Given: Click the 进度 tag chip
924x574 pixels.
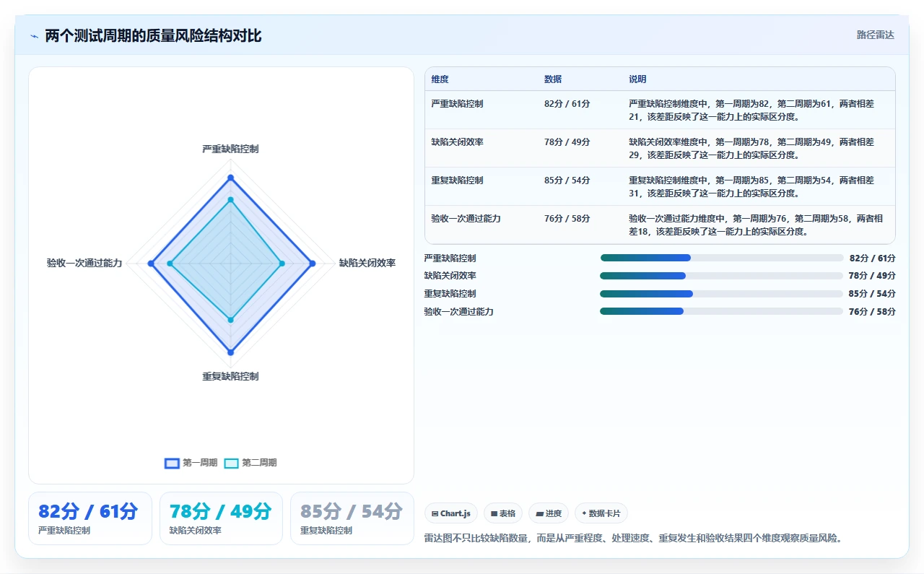Looking at the screenshot, I should coord(549,513).
